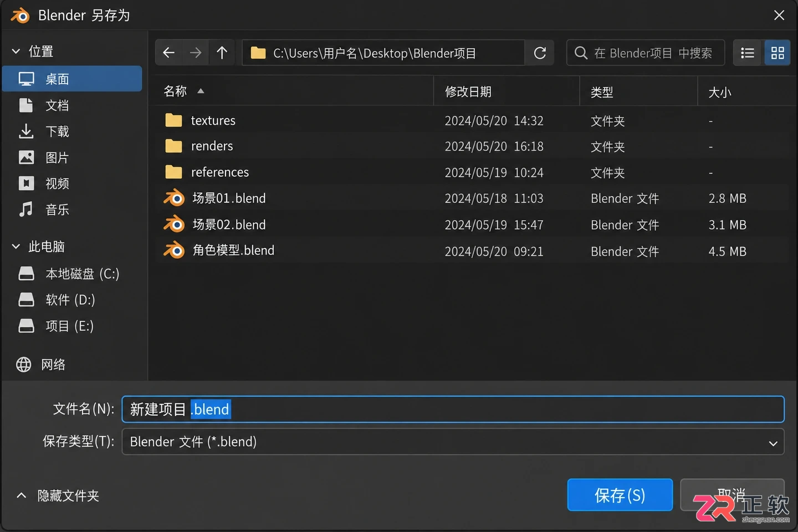Click size value 2.8 MB

(x=727, y=198)
